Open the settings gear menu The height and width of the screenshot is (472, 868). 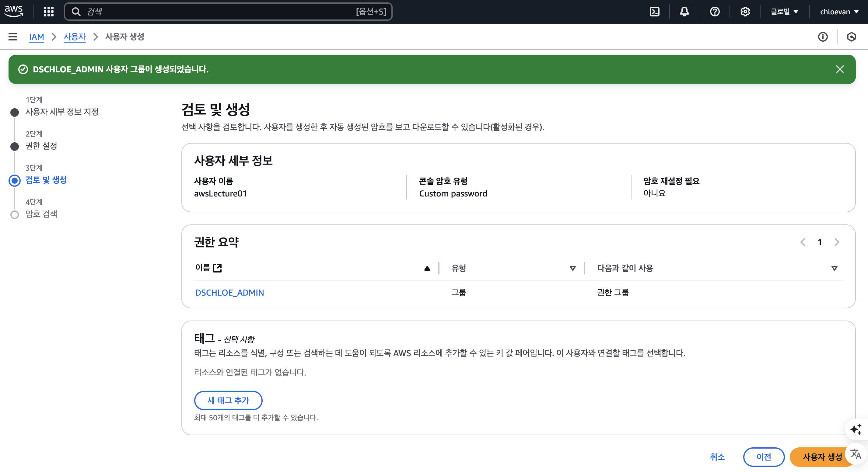click(x=745, y=12)
